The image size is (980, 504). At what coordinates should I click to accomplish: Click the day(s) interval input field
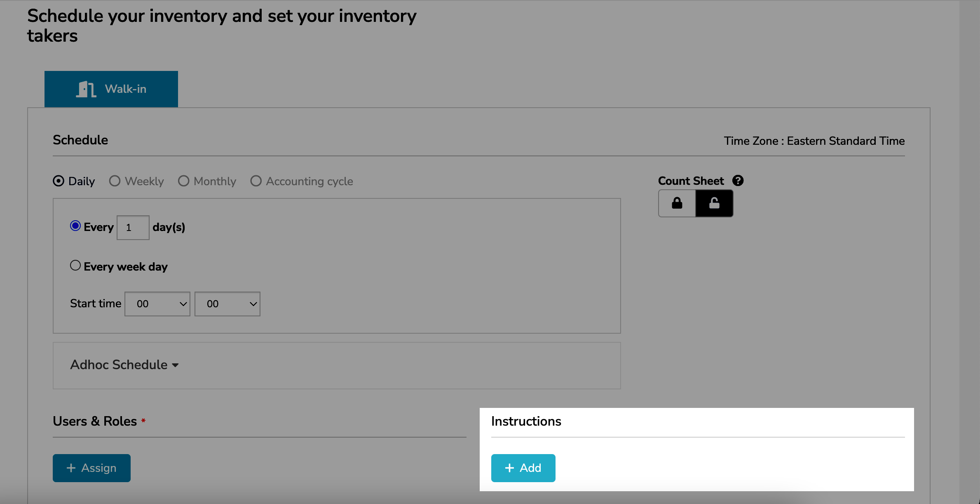pos(133,227)
